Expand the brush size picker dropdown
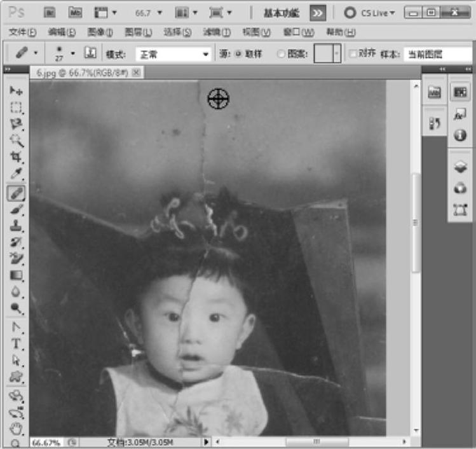476x449 pixels. point(72,53)
